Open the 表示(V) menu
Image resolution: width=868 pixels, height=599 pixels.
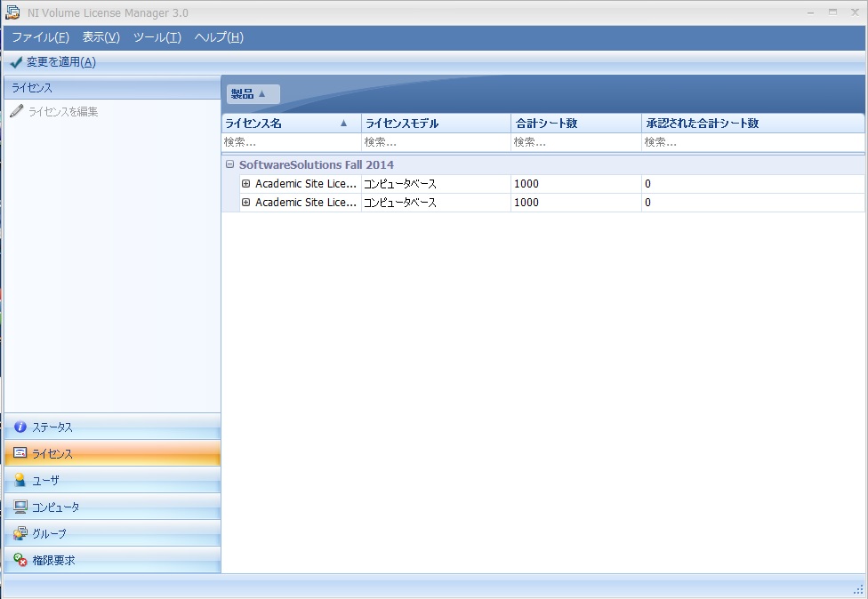click(x=100, y=37)
